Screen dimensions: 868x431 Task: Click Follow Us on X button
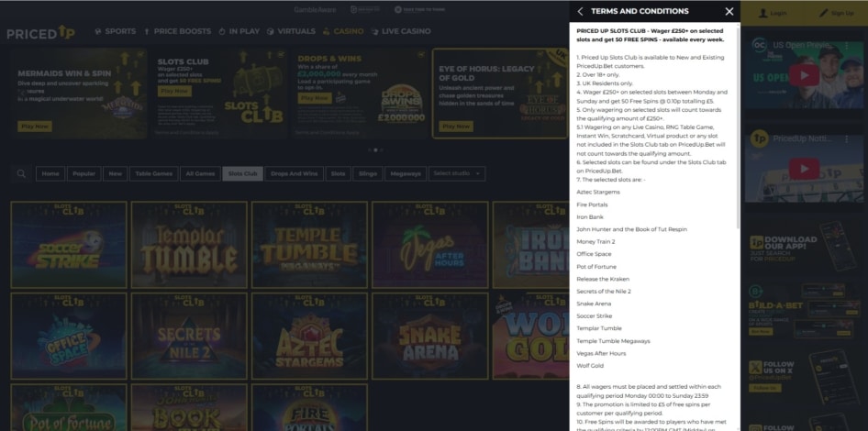764,388
